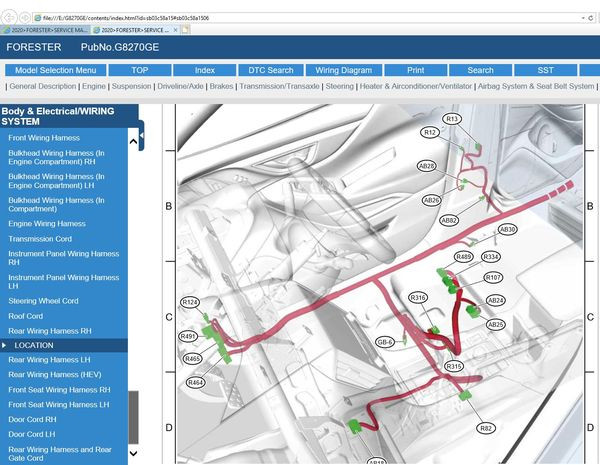Click the R315 connector label
Screen dimensions: 600x465
pyautogui.click(x=453, y=367)
